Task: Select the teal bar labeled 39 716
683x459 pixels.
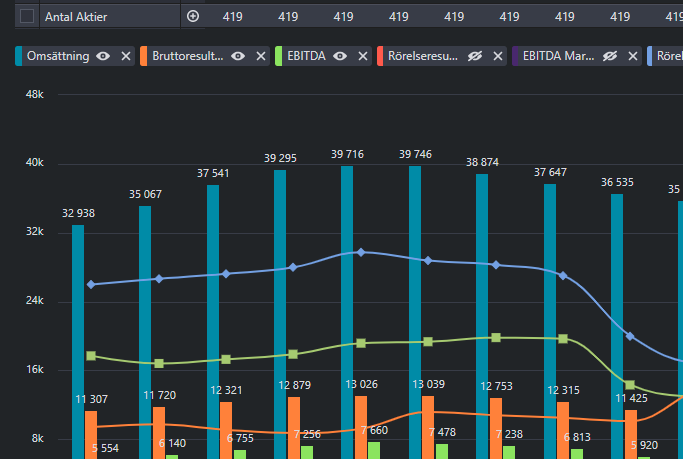Action: pyautogui.click(x=347, y=312)
